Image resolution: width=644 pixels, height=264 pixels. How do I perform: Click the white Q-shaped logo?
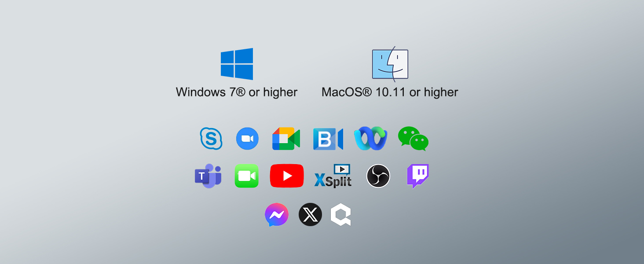pos(341,215)
